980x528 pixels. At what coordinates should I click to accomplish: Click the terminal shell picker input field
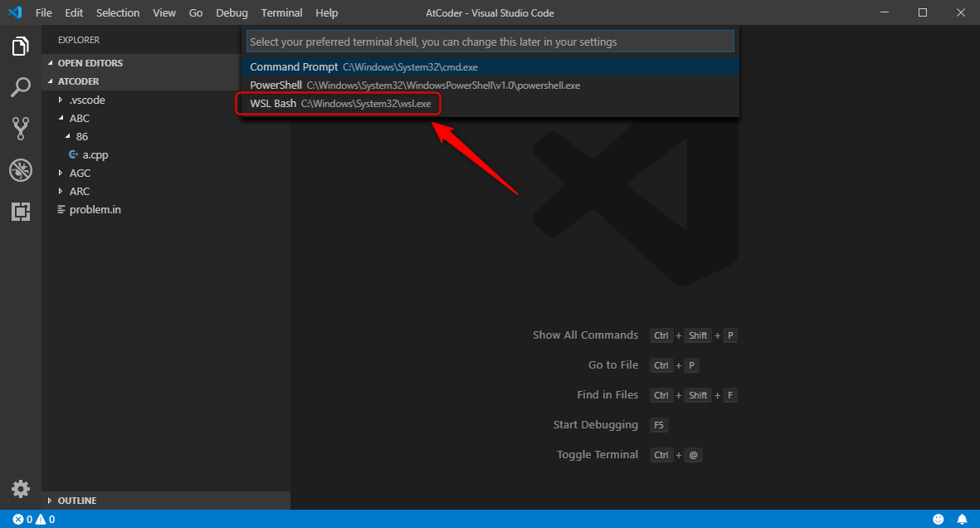click(x=490, y=42)
